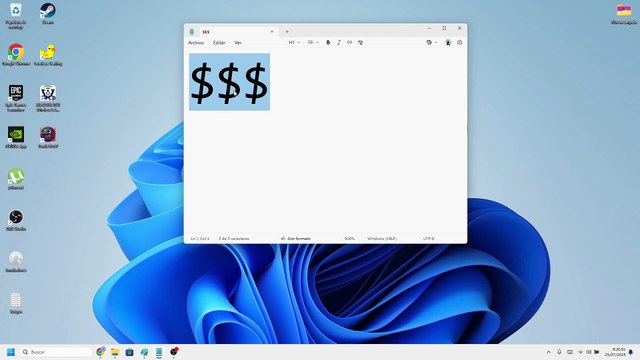Show hidden system tray icons
Screen dimensions: 640x360
(x=548, y=352)
